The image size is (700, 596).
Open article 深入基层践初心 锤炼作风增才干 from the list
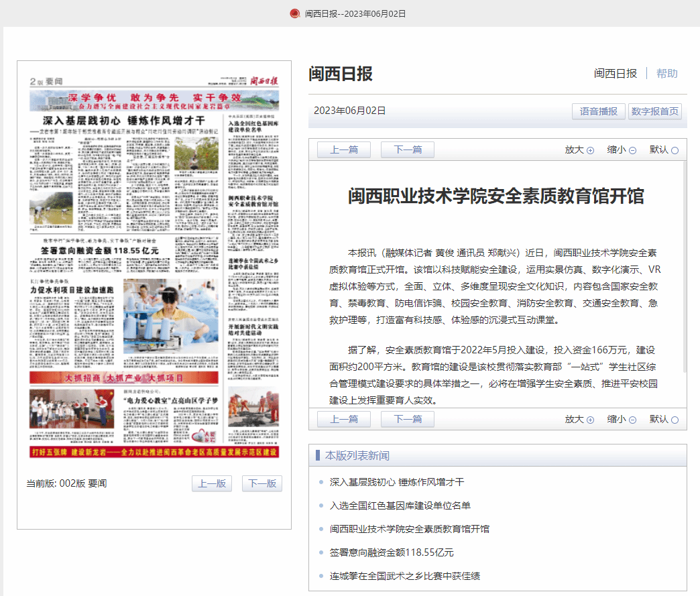pyautogui.click(x=396, y=482)
